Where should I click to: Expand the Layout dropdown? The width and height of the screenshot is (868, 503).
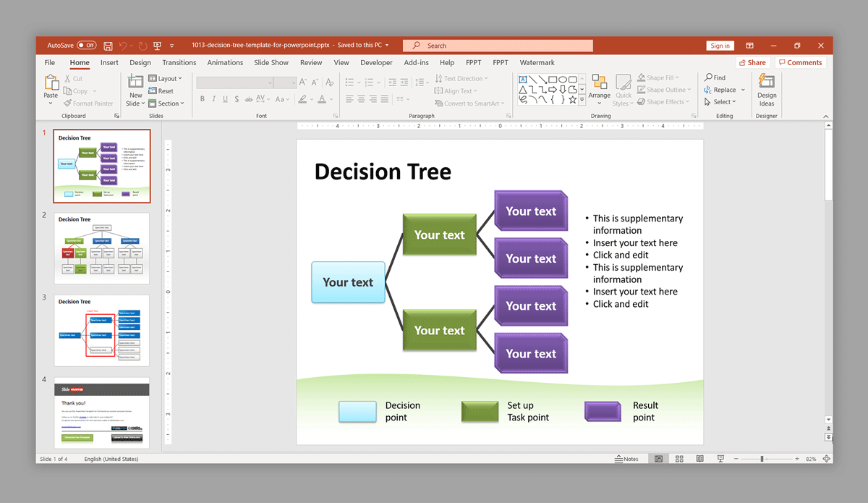point(166,78)
